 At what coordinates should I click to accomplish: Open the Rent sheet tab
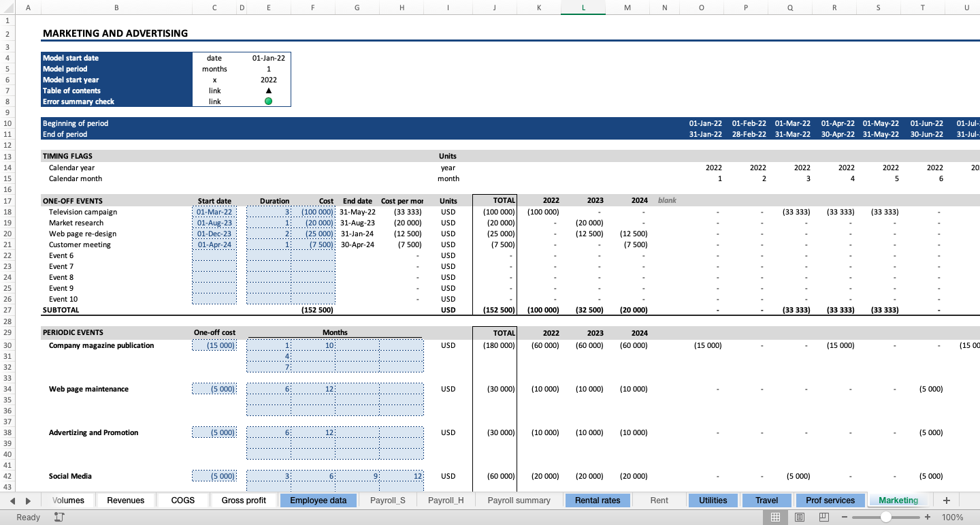[659, 500]
